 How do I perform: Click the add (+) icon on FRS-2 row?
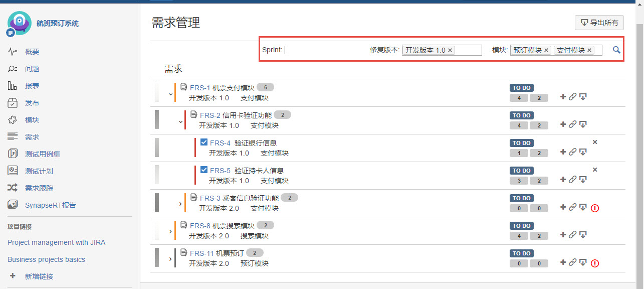click(x=563, y=124)
